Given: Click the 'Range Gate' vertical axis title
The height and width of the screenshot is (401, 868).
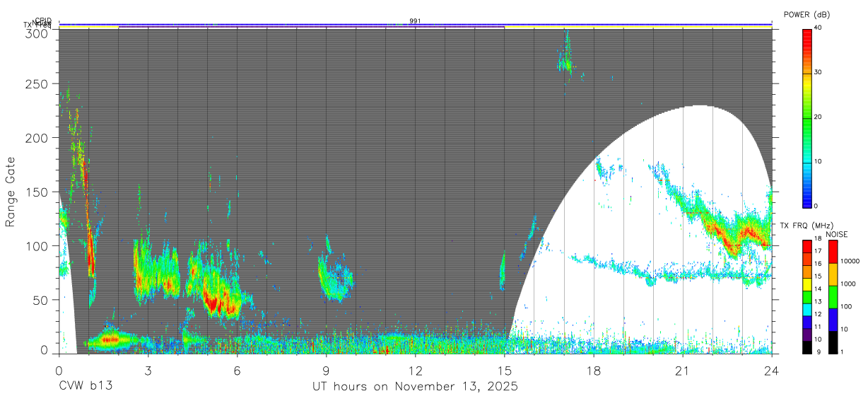Looking at the screenshot, I should (11, 192).
